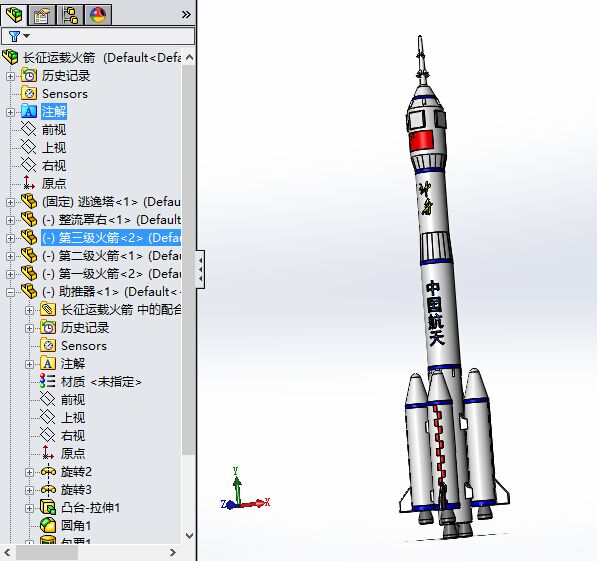The image size is (597, 561).
Task: Expand the 助推器 注解 folder
Action: click(29, 364)
